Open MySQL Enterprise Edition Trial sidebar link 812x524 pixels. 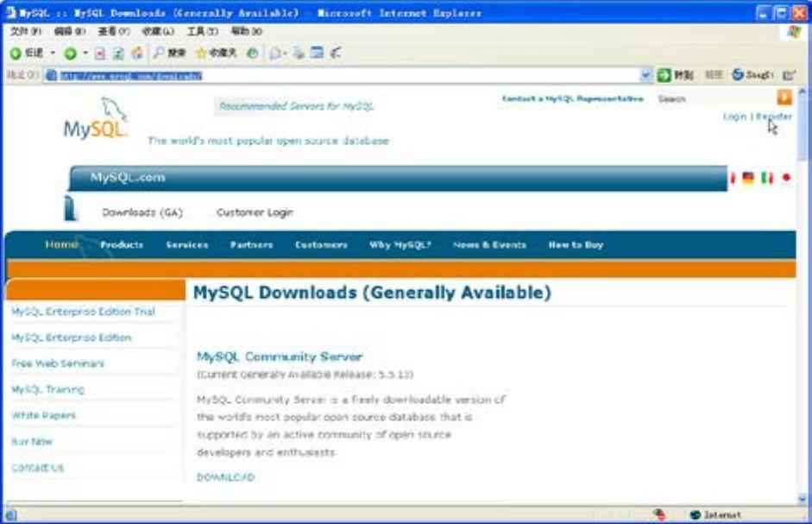point(84,312)
